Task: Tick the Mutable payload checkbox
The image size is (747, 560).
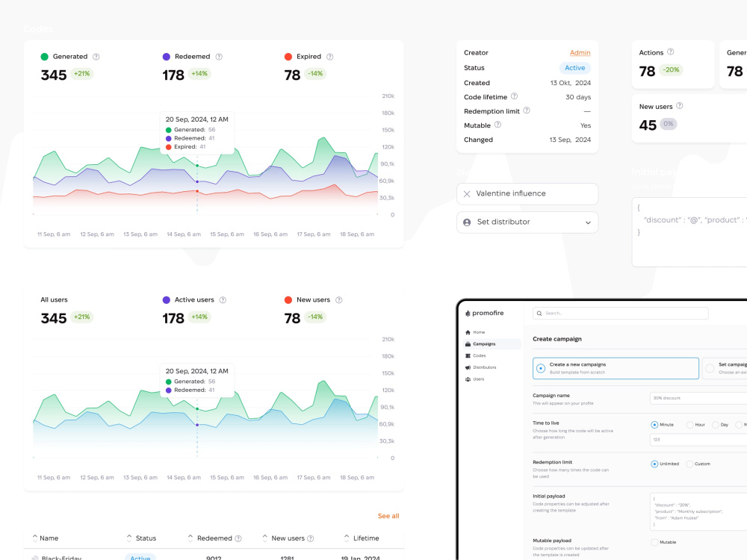Action: [x=654, y=542]
